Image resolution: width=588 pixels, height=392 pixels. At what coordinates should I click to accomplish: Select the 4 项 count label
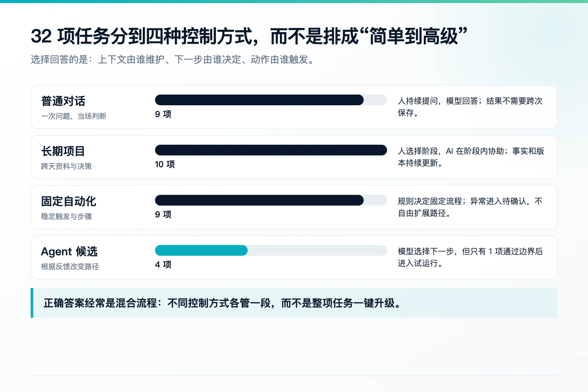point(163,265)
